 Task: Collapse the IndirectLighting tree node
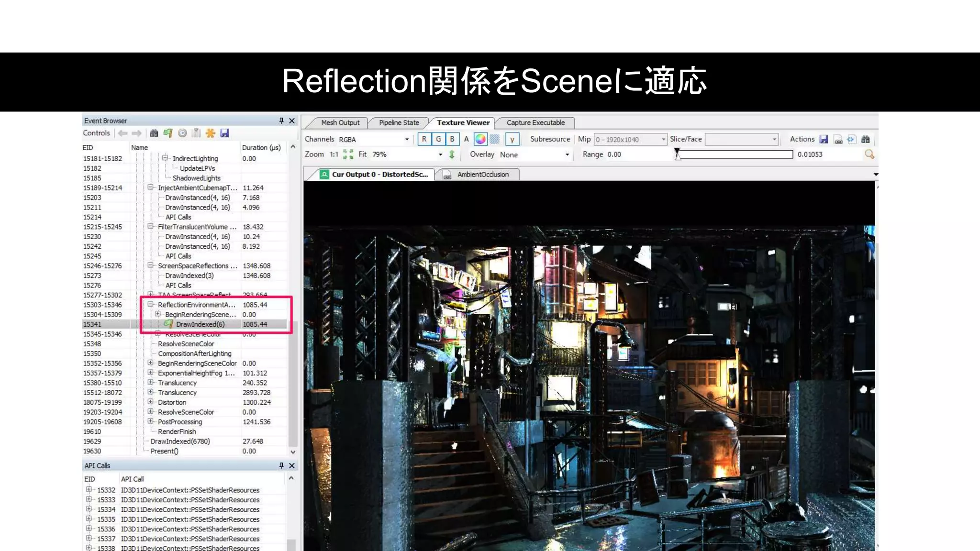pyautogui.click(x=165, y=158)
